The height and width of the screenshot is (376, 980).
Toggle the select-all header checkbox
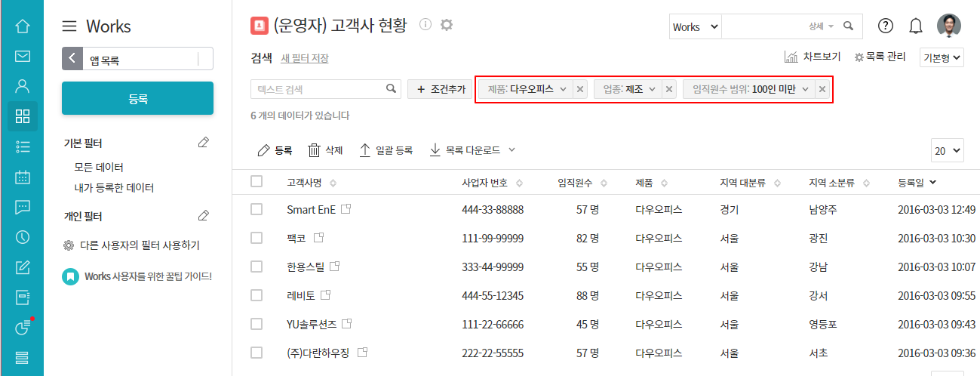[x=257, y=181]
